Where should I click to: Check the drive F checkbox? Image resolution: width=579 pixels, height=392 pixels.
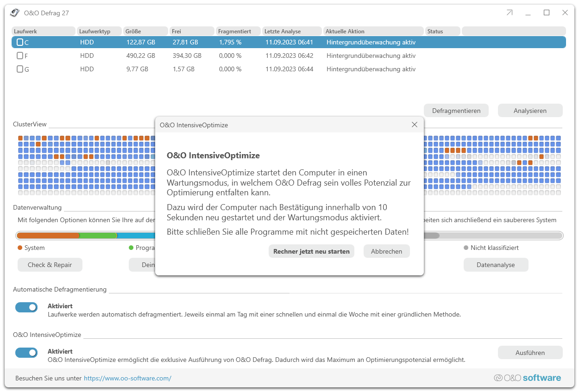pos(20,56)
